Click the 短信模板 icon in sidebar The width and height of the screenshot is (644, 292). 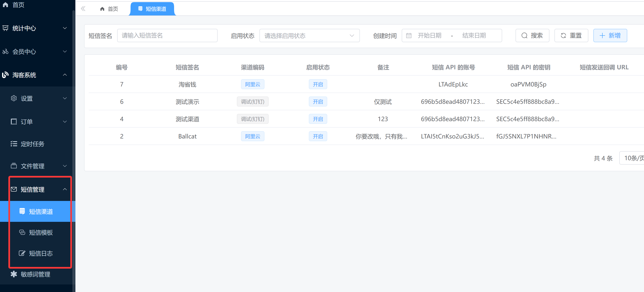click(22, 232)
